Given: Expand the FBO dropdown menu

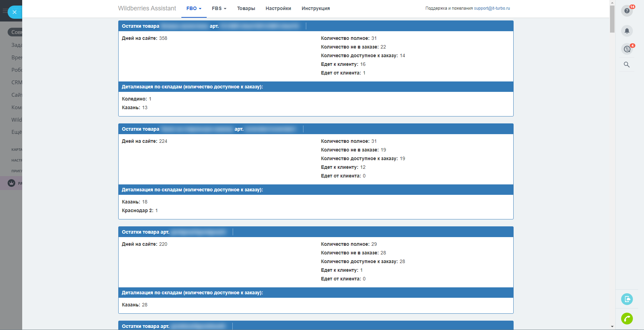Looking at the screenshot, I should (194, 8).
